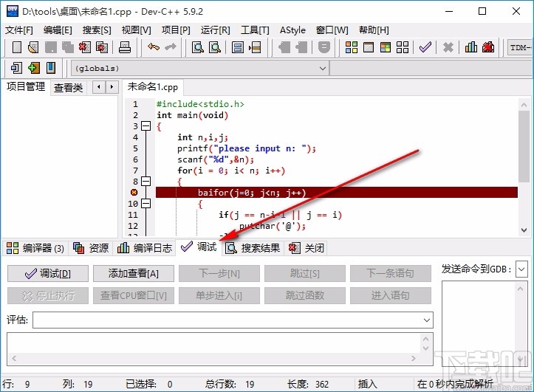The height and width of the screenshot is (392, 534).
Task: Open the 运行[R] menu
Action: [x=215, y=30]
